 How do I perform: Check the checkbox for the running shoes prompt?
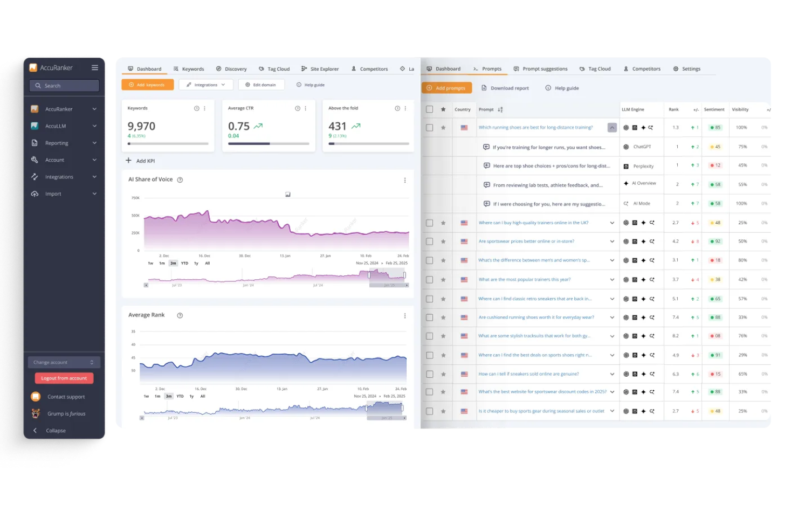coord(429,127)
